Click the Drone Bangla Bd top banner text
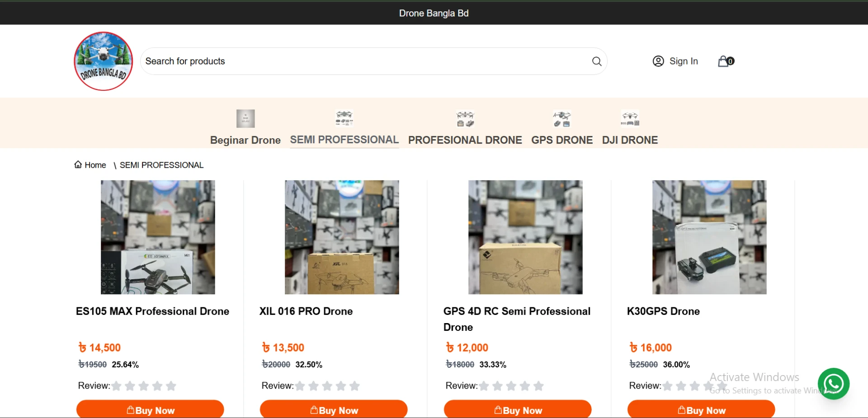 point(434,13)
